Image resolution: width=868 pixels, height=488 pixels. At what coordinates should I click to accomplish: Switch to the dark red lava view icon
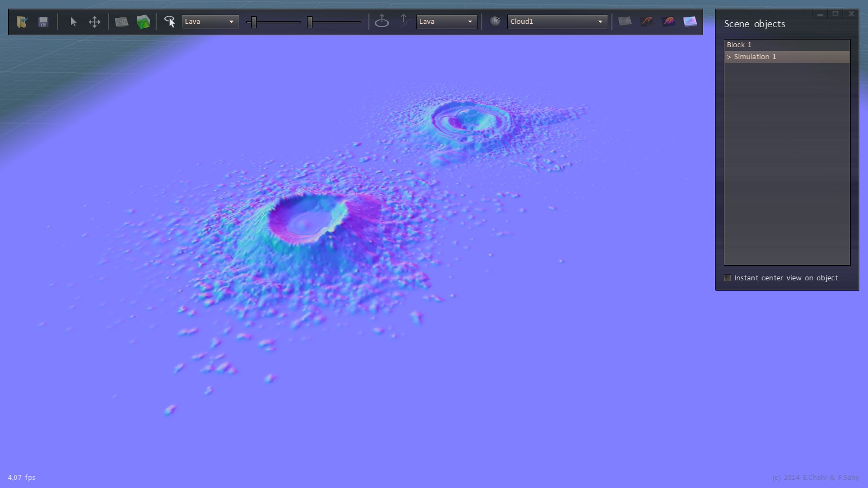point(647,21)
